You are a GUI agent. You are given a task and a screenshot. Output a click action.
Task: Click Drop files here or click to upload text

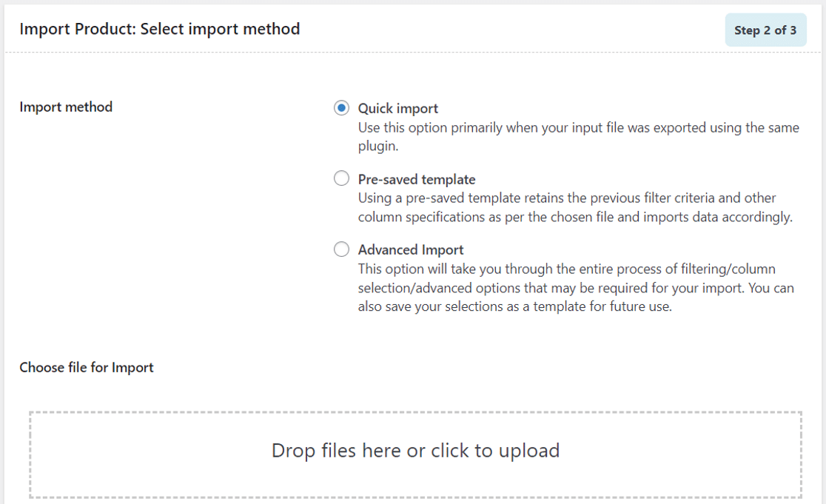416,450
